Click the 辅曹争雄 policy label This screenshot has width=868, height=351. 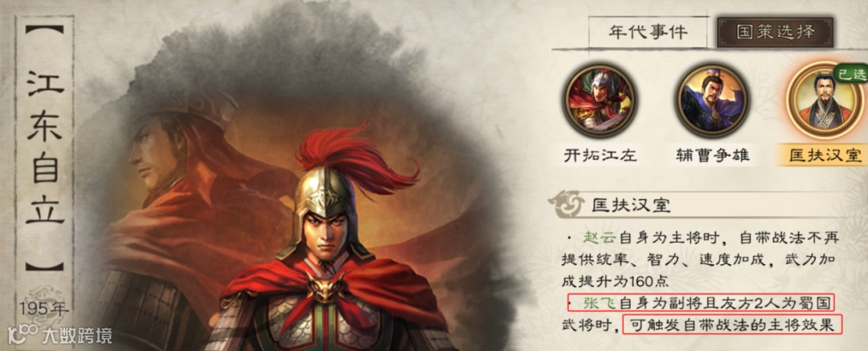pyautogui.click(x=712, y=155)
